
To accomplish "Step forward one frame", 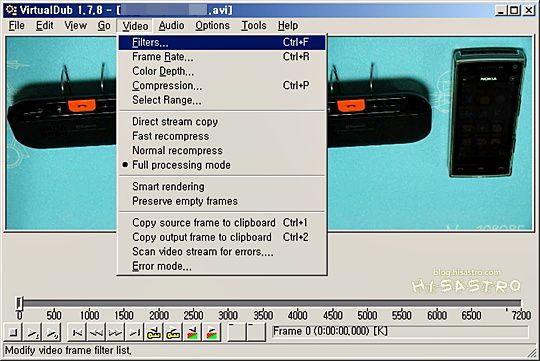I will point(115,332).
